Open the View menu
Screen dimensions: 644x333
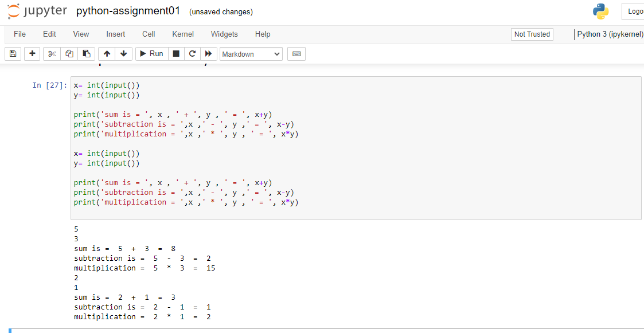(81, 34)
